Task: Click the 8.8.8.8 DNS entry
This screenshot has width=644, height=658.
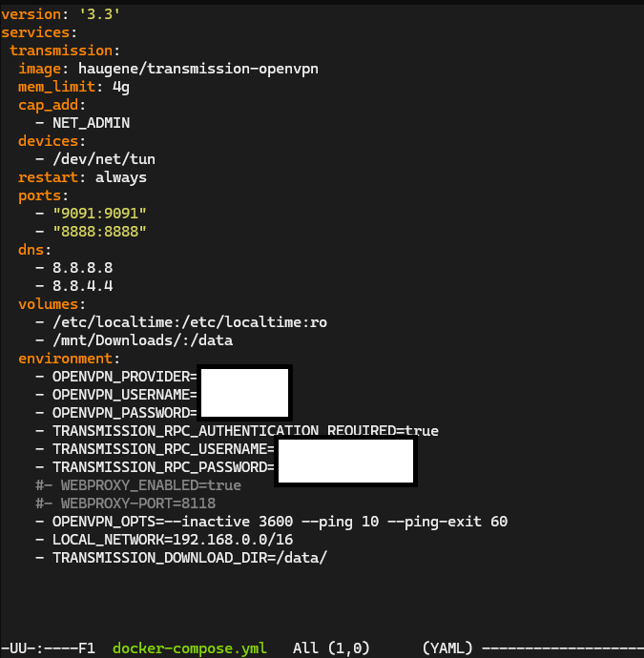Action: tap(83, 268)
